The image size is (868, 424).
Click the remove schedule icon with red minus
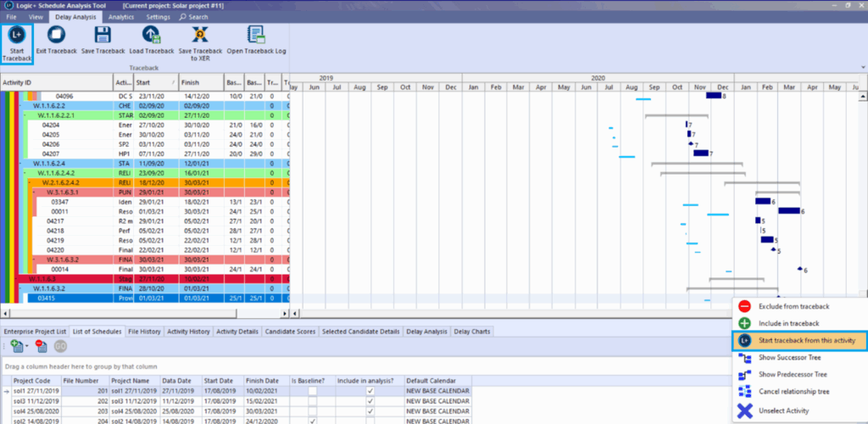click(41, 346)
